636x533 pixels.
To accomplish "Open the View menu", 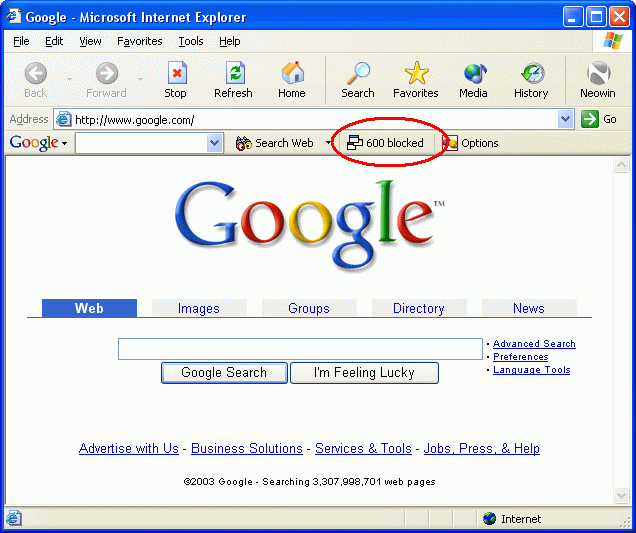I will click(90, 41).
